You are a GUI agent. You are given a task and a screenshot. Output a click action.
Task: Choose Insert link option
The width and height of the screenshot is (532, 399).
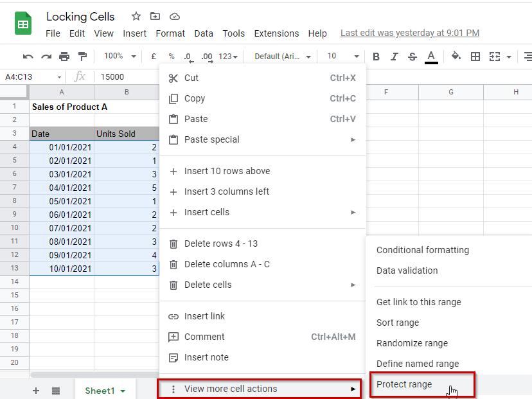263,316
